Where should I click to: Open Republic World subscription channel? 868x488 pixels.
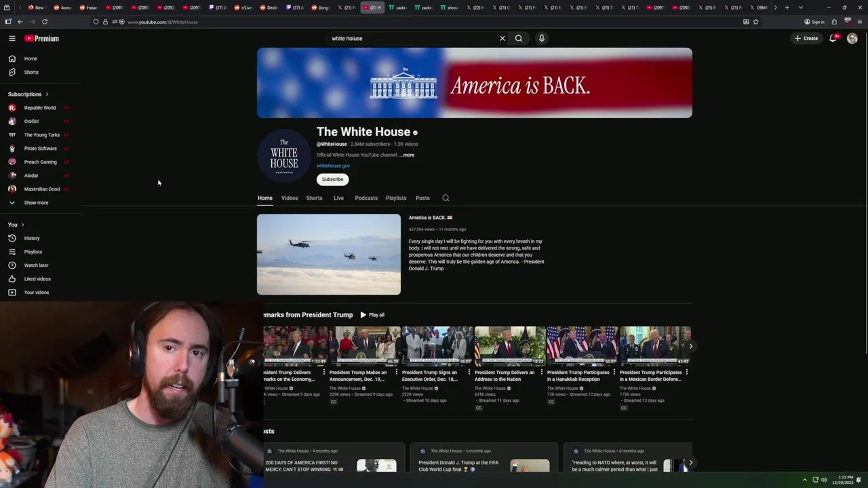(x=41, y=108)
